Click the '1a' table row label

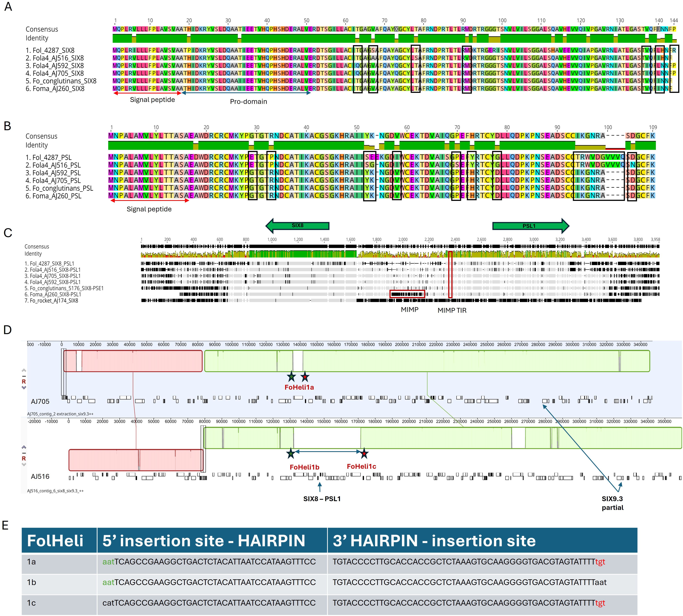[x=31, y=562]
